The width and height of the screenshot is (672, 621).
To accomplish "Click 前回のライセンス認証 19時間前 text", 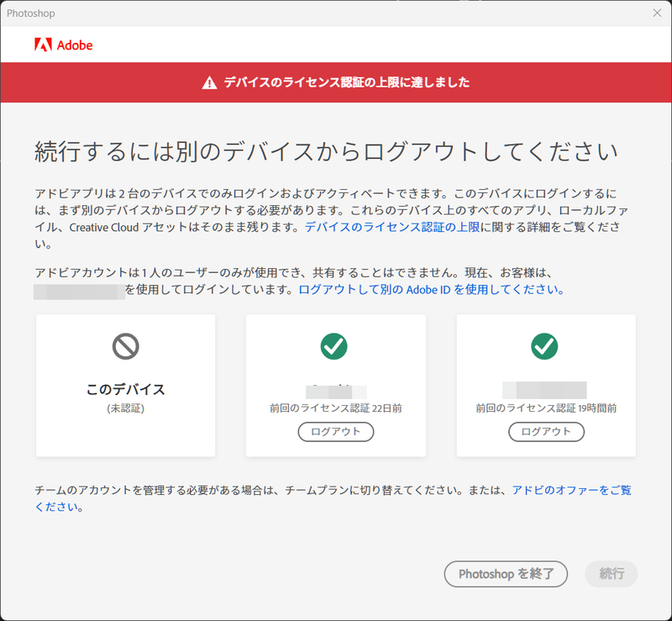I will pyautogui.click(x=546, y=408).
